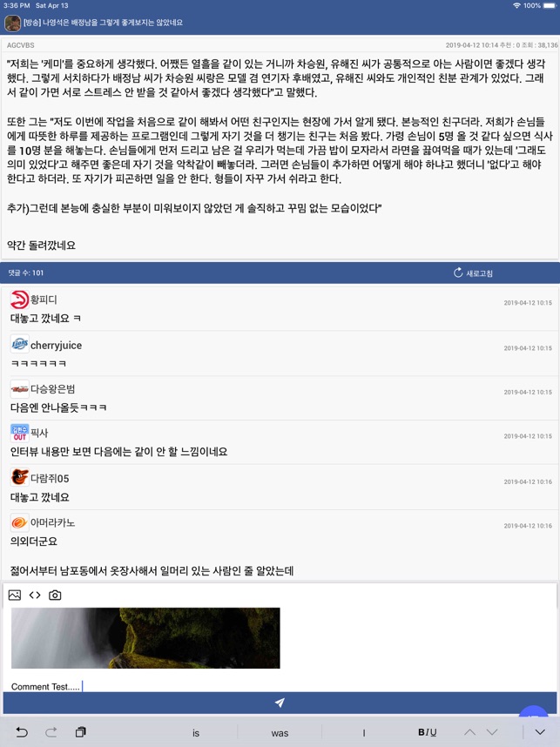Jump to next field with down arrow
The width and height of the screenshot is (560, 747).
(x=492, y=732)
